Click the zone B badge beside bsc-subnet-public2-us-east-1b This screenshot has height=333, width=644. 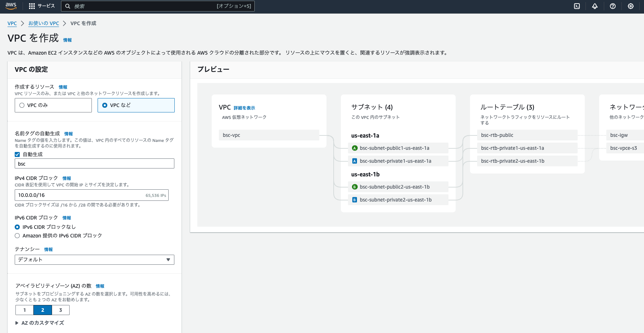click(x=354, y=186)
